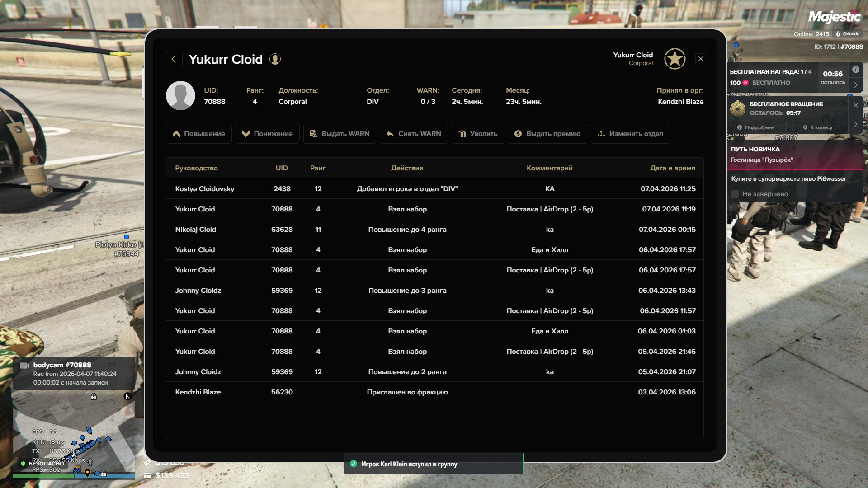
Task: Open Изменить отдел department selector
Action: point(630,134)
